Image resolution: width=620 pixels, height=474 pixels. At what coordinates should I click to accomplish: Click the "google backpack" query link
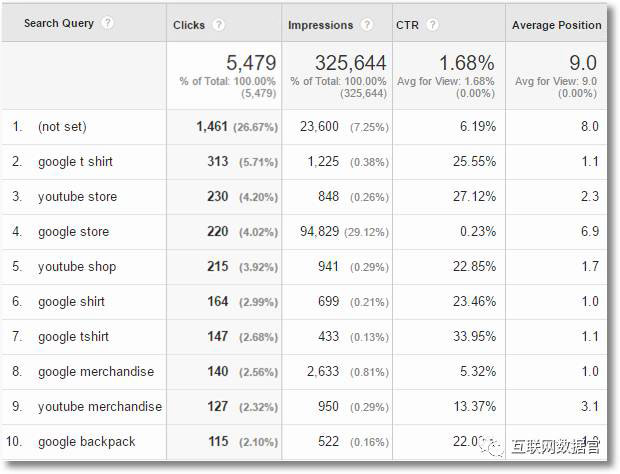pos(87,442)
